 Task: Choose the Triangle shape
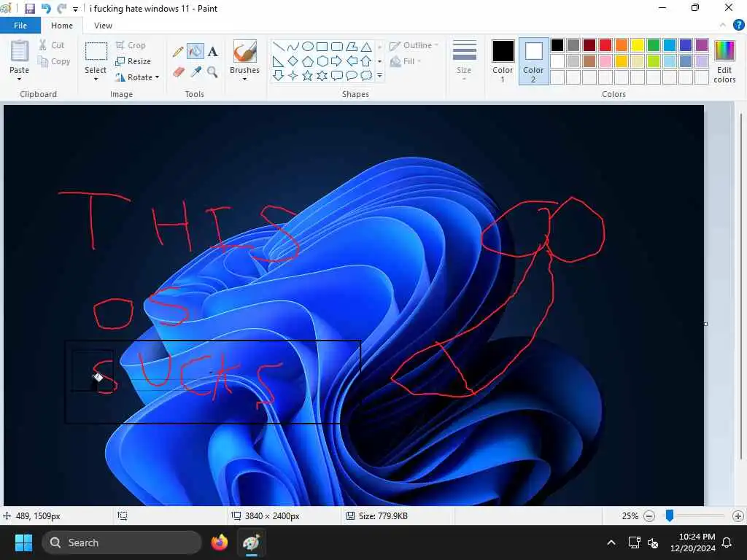pos(366,47)
